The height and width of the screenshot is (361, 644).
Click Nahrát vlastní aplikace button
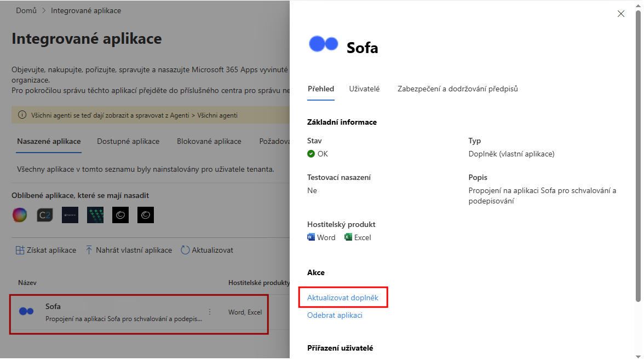(129, 250)
